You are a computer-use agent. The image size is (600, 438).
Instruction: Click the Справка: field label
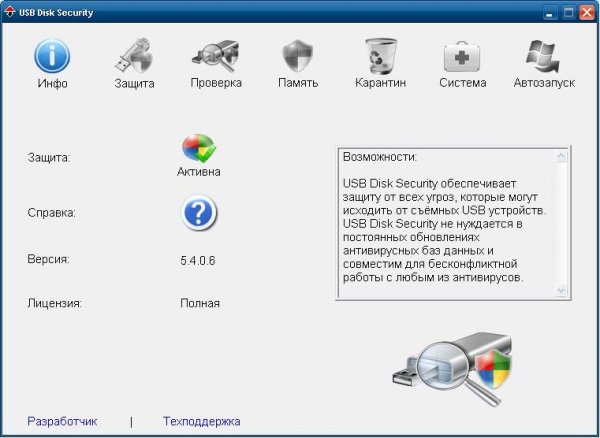pyautogui.click(x=51, y=213)
